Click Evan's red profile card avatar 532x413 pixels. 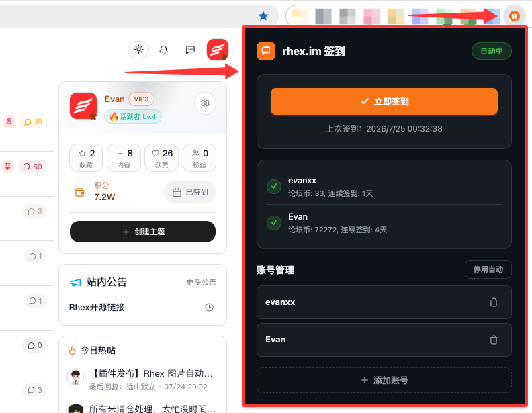tap(83, 106)
